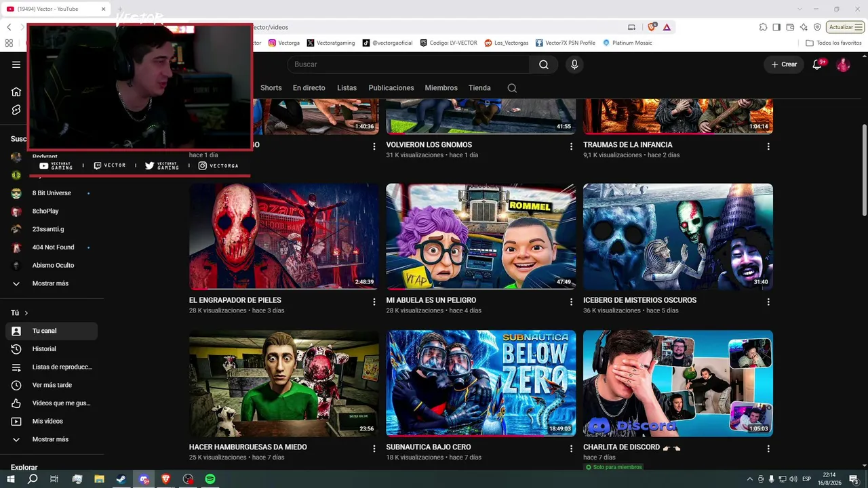Switch to the Listas tab
This screenshot has width=868, height=488.
click(347, 88)
